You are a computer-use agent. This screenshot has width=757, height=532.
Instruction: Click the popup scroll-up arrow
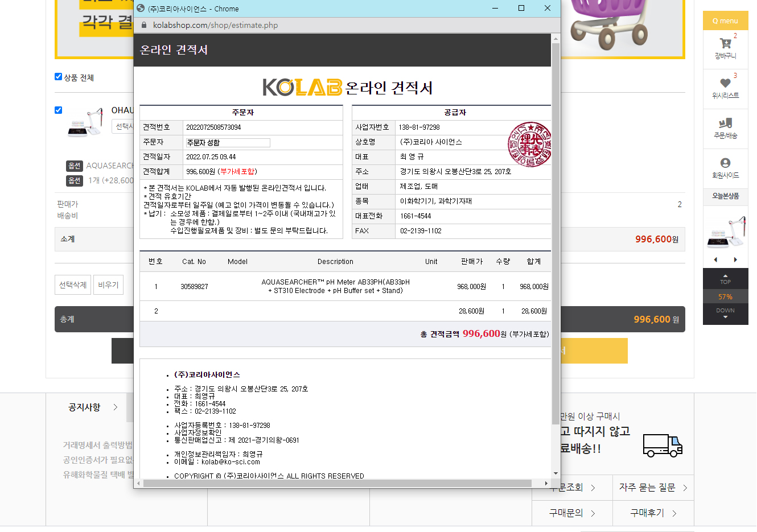pyautogui.click(x=556, y=38)
